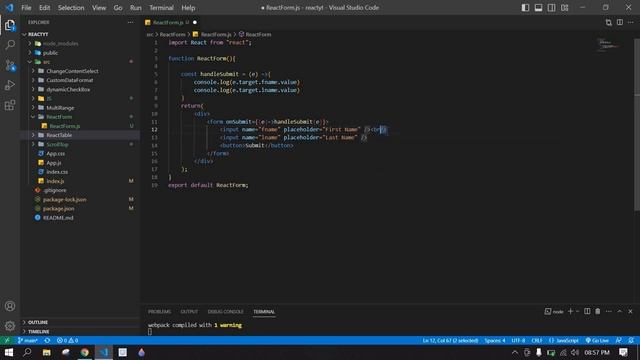
Task: Open the Manage gear icon
Action: (10, 326)
